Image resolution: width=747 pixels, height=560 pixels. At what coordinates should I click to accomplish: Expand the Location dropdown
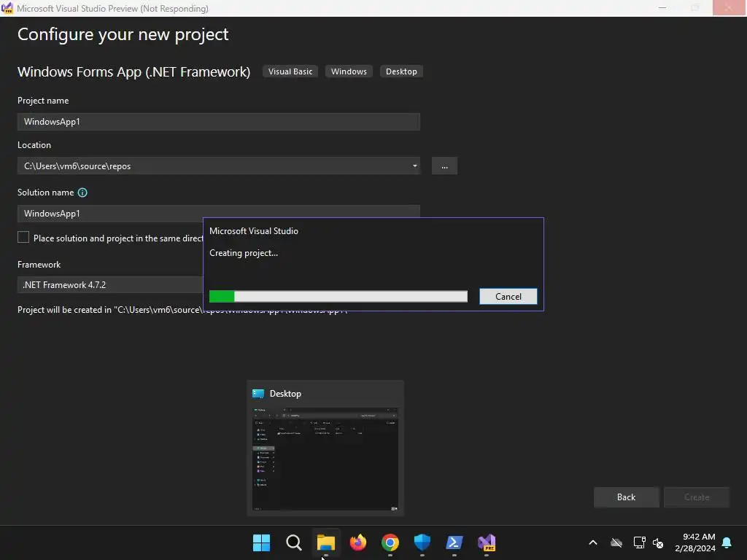tap(414, 166)
